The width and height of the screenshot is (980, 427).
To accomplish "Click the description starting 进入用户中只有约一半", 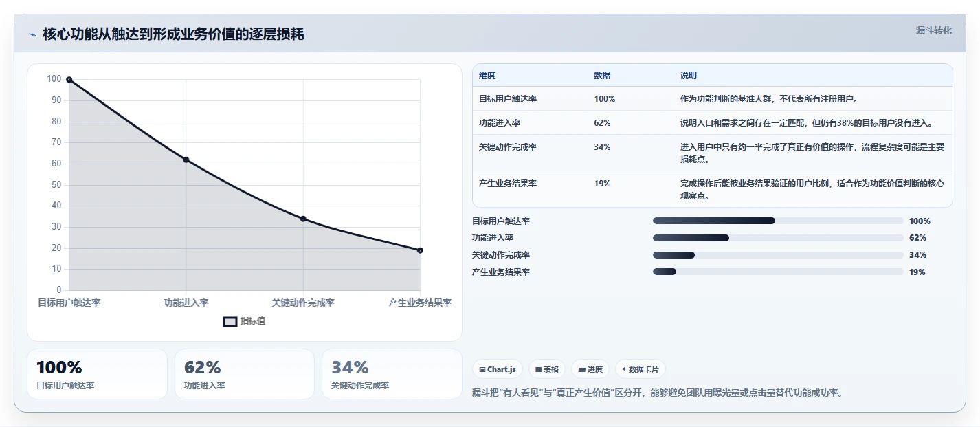I will coord(812,153).
